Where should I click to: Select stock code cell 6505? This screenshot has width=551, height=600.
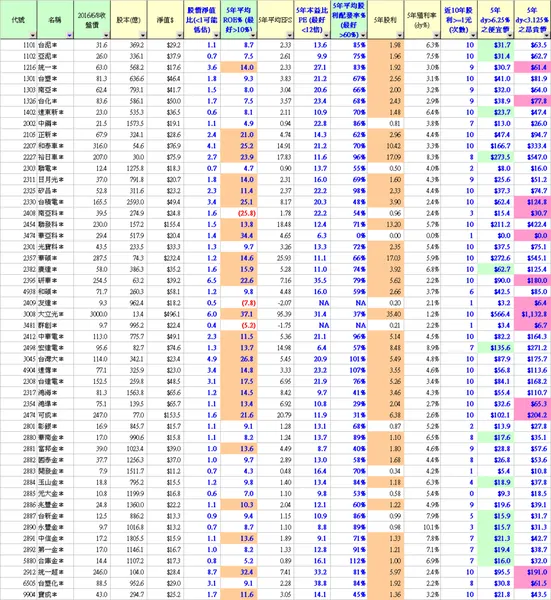[19, 583]
